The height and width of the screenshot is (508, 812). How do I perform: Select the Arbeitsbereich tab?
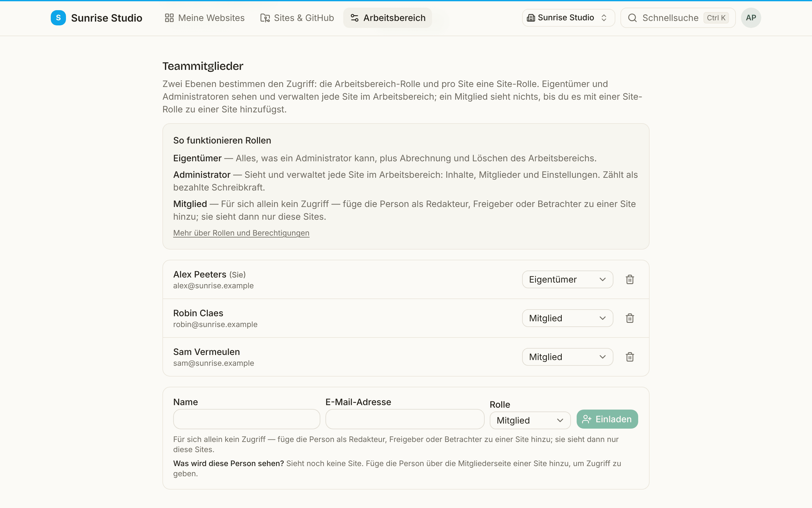pos(388,18)
